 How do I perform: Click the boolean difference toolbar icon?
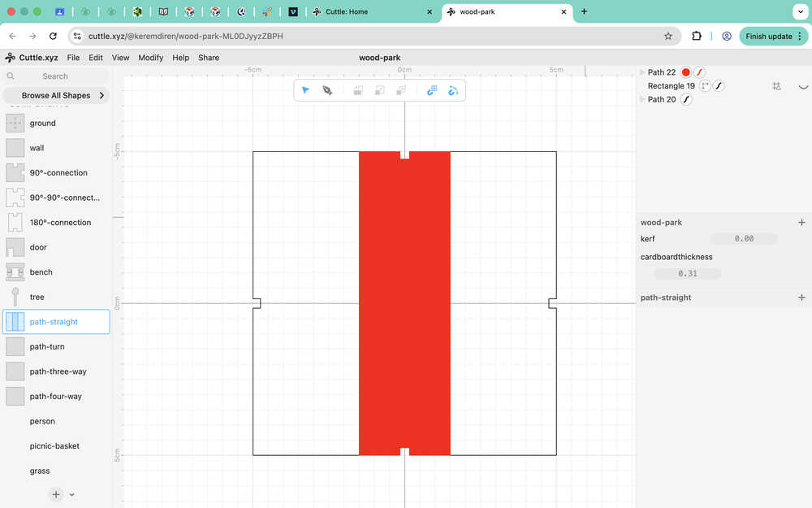[x=379, y=91]
